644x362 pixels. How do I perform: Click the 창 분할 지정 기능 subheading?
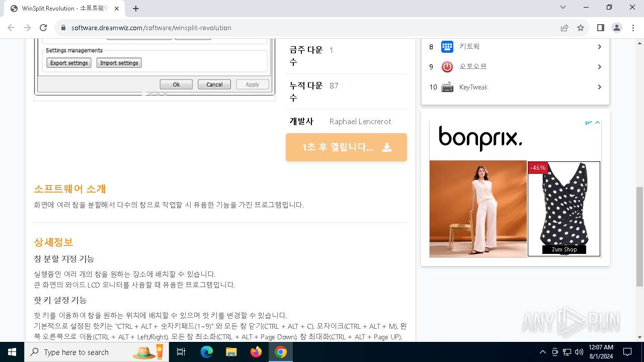coord(64,259)
